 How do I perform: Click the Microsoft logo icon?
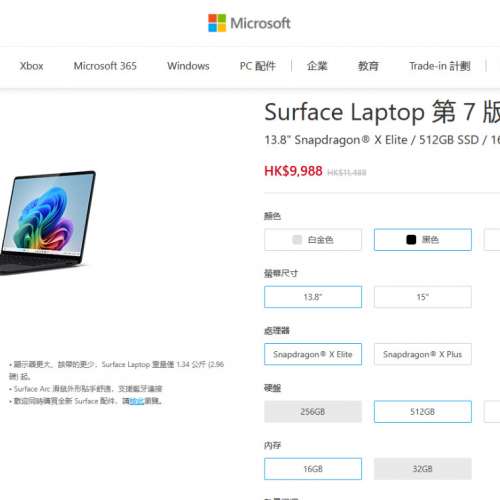tap(217, 23)
